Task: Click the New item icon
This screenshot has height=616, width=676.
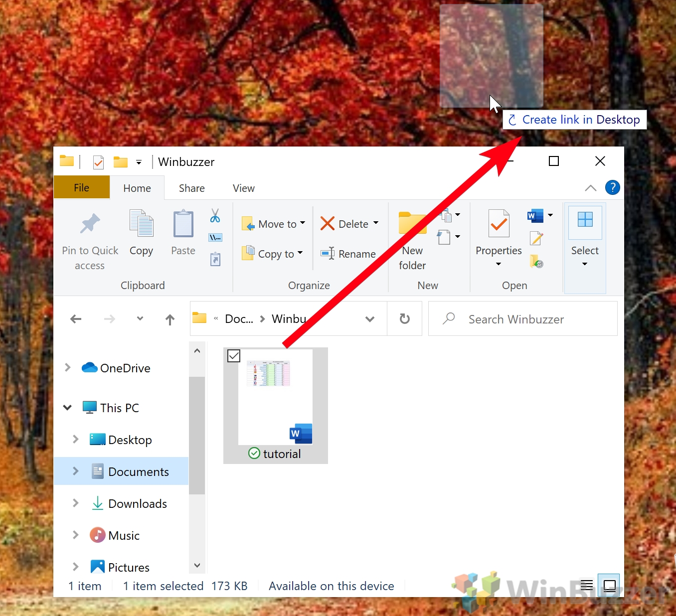Action: 446,215
